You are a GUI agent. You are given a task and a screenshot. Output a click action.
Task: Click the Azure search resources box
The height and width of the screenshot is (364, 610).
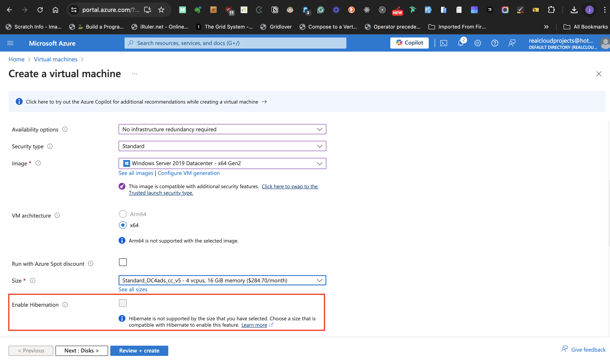[x=235, y=43]
